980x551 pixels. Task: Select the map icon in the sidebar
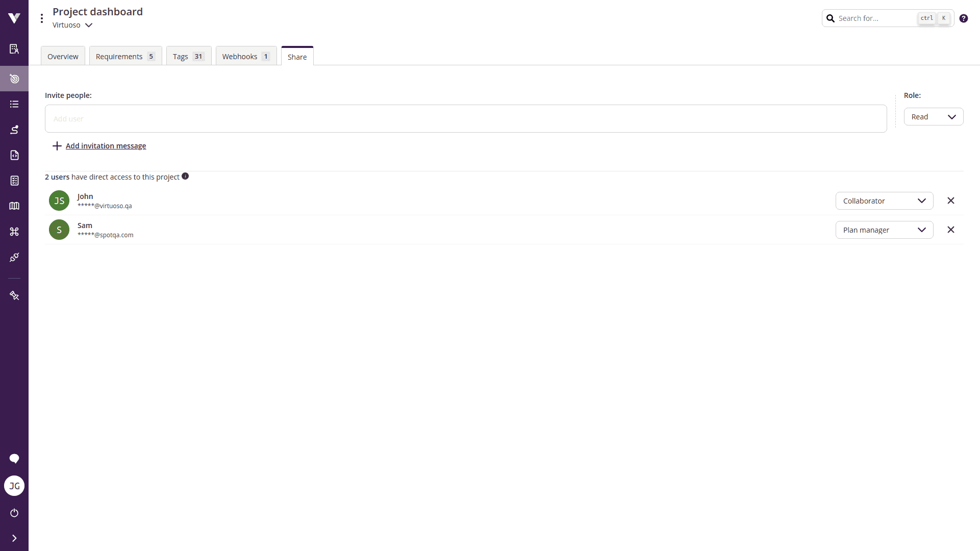pos(14,206)
